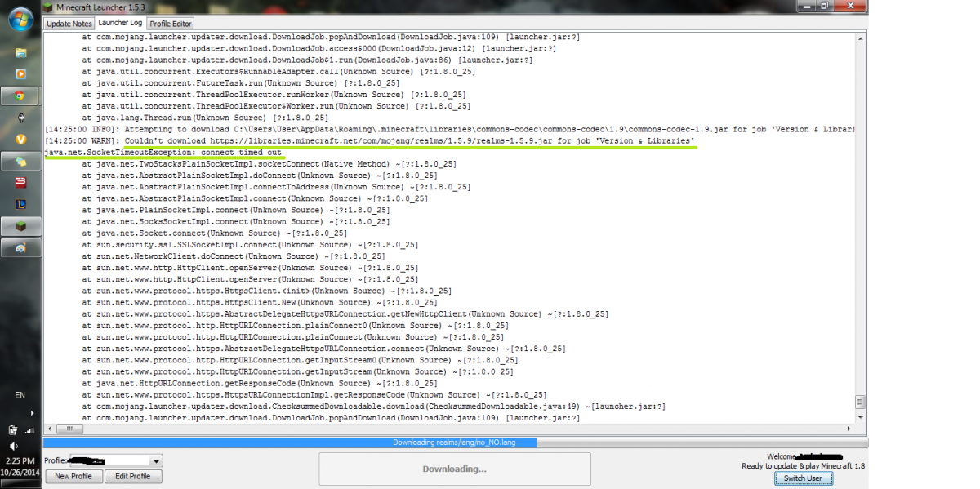Open the paint palette taskbar icon
This screenshot has height=489, width=980.
[x=20, y=248]
